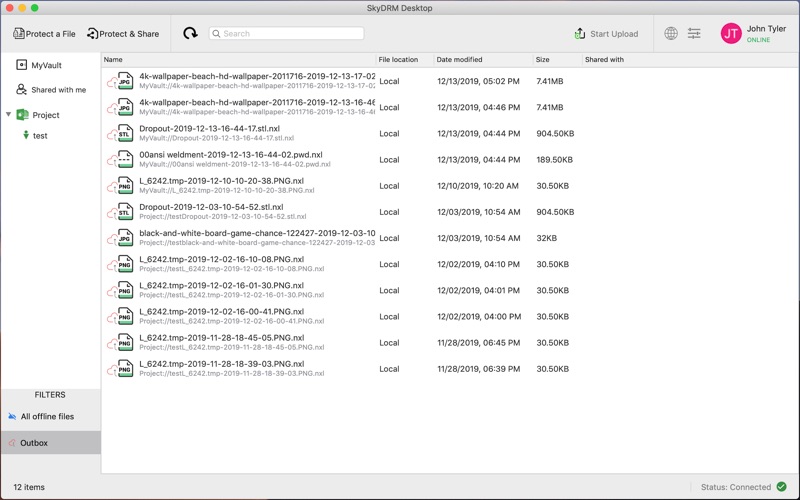Click file icon of 00ansi weldment row

[x=125, y=160]
